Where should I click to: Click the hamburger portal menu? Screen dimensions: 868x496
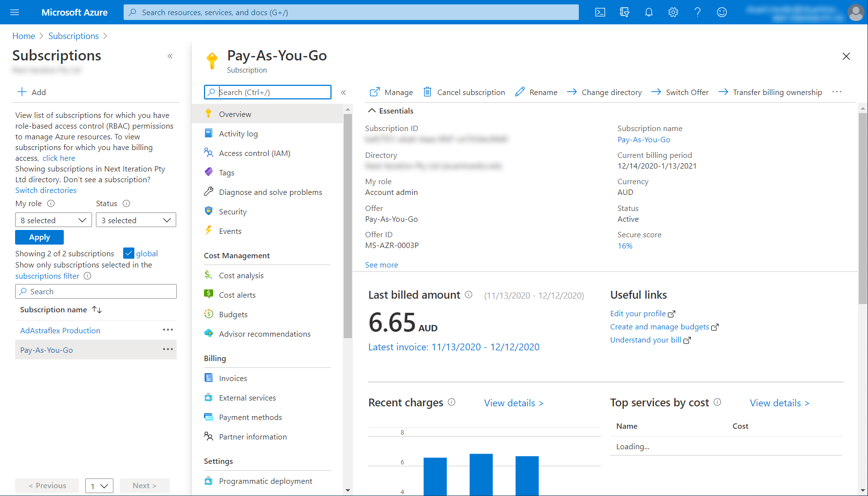point(15,12)
